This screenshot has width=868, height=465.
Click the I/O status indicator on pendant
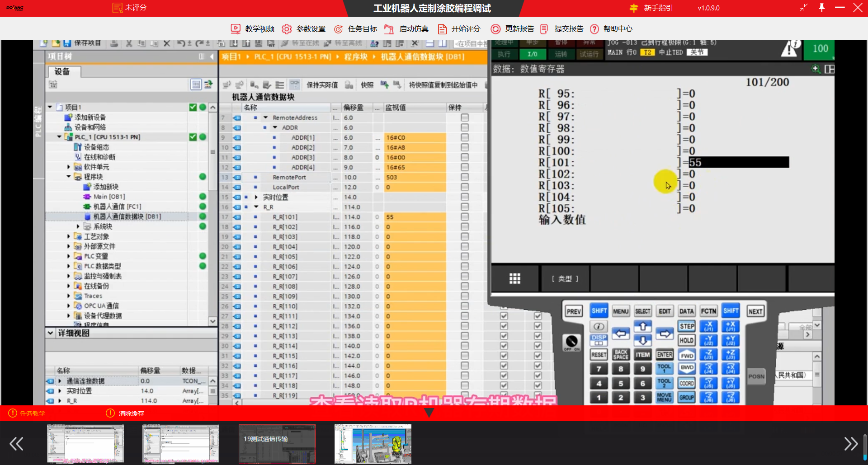(533, 54)
